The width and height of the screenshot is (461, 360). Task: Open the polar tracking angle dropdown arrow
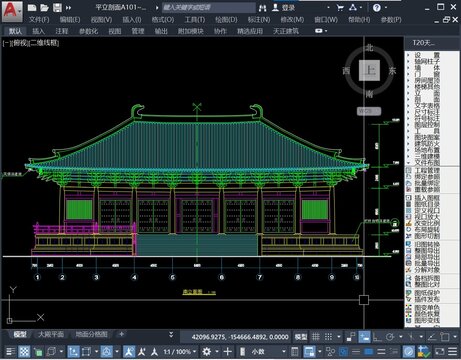(400, 337)
